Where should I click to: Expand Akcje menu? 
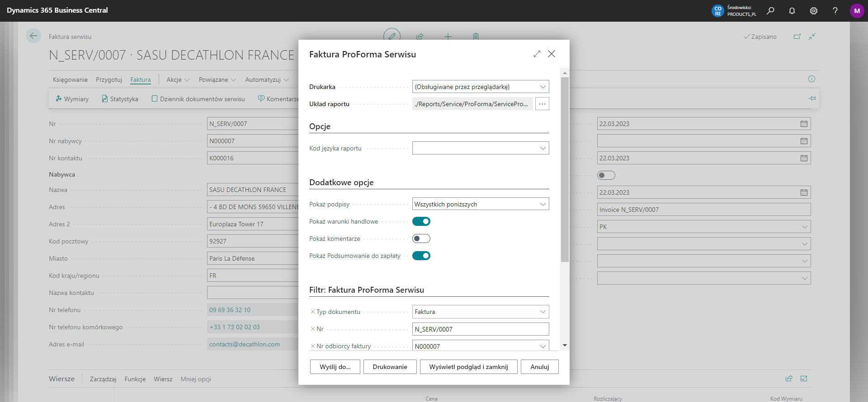click(178, 79)
